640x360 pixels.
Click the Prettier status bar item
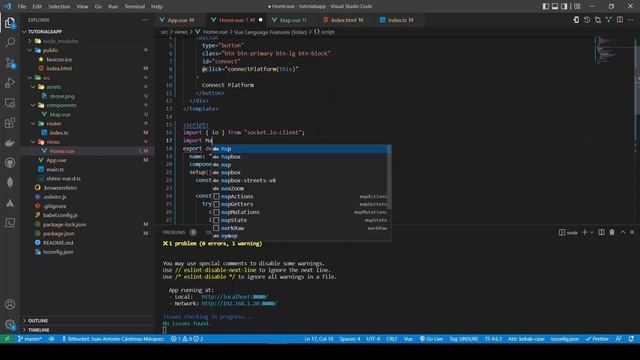597,339
